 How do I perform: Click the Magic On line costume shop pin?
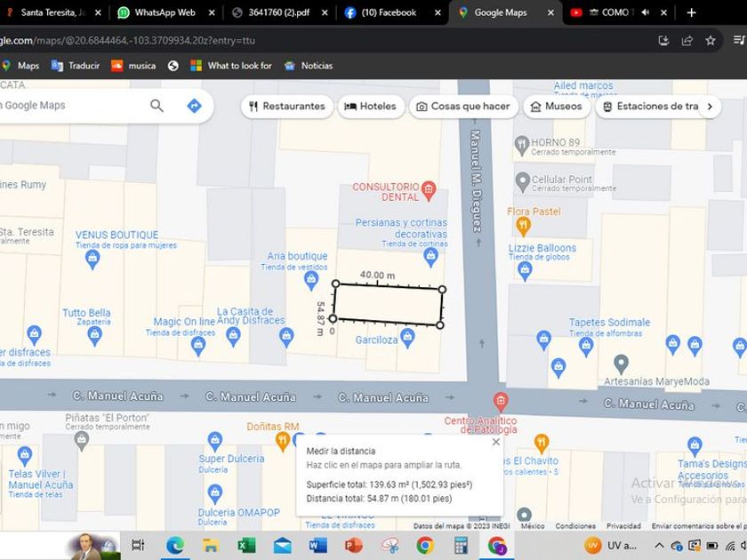(197, 346)
